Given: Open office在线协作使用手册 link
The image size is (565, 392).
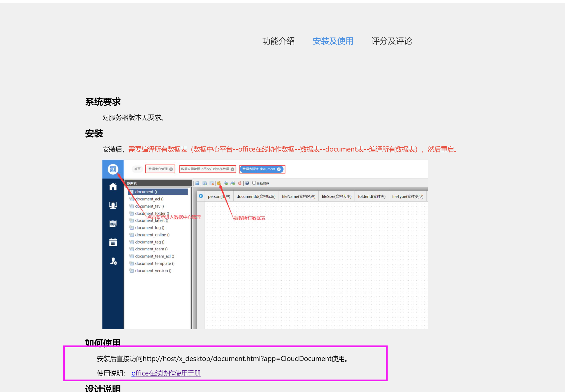Looking at the screenshot, I should (x=166, y=373).
